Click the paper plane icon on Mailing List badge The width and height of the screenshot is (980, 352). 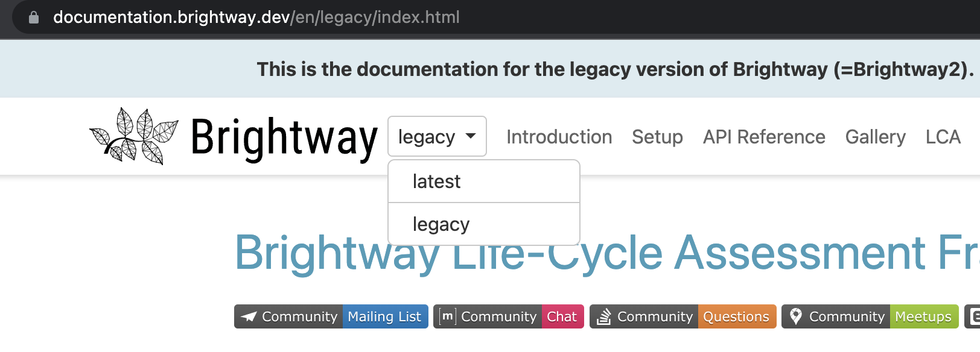[250, 316]
